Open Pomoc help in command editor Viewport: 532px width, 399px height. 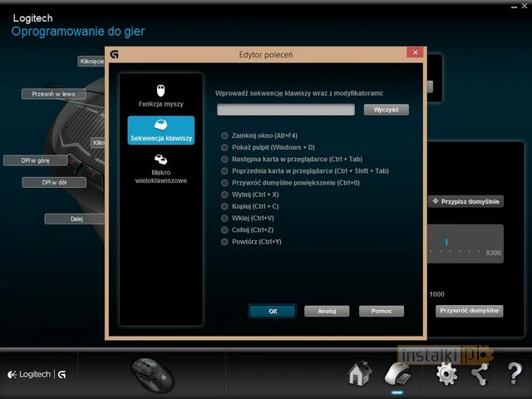(x=382, y=311)
